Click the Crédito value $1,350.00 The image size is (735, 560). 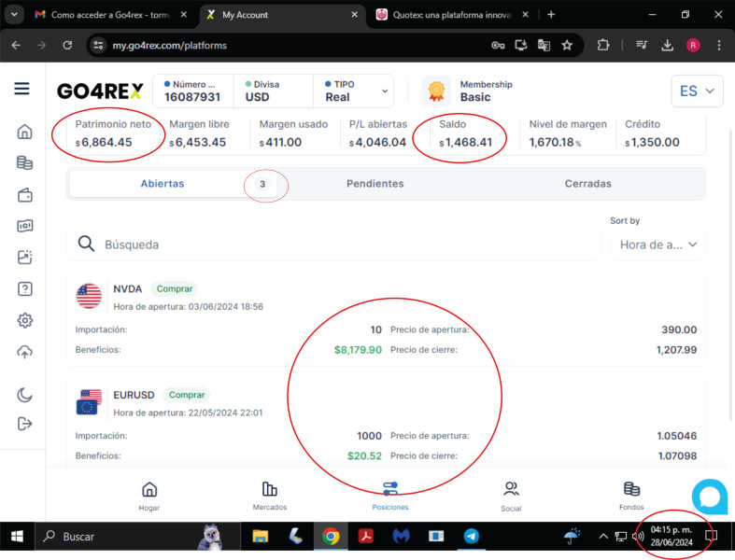(x=652, y=142)
